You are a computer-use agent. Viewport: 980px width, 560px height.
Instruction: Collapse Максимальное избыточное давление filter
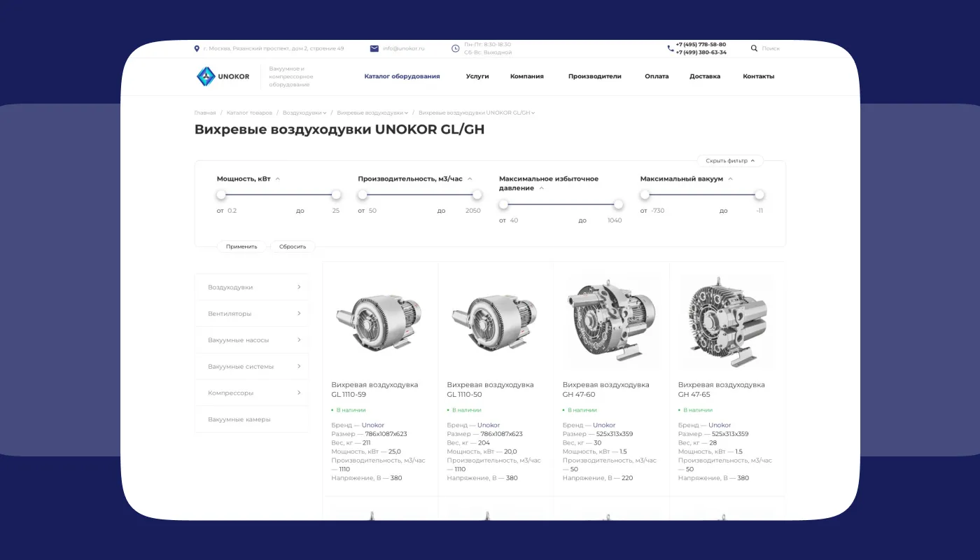pos(541,188)
